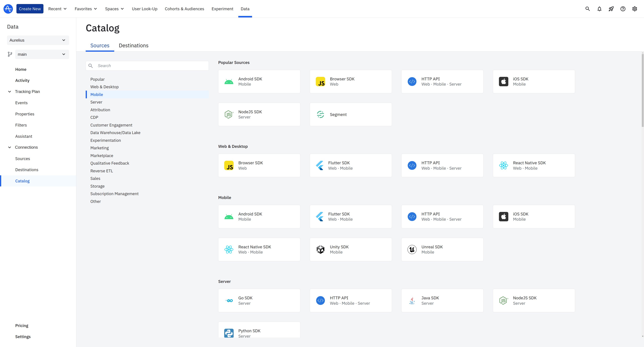Select the Web & Desktop category
Image resolution: width=644 pixels, height=347 pixels.
(104, 87)
